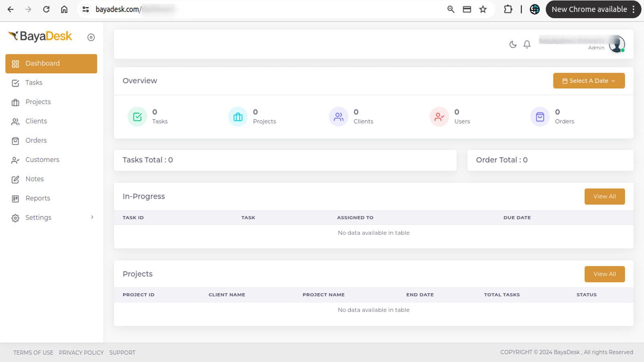Open notifications via the bell icon
The image size is (644, 362).
(527, 45)
